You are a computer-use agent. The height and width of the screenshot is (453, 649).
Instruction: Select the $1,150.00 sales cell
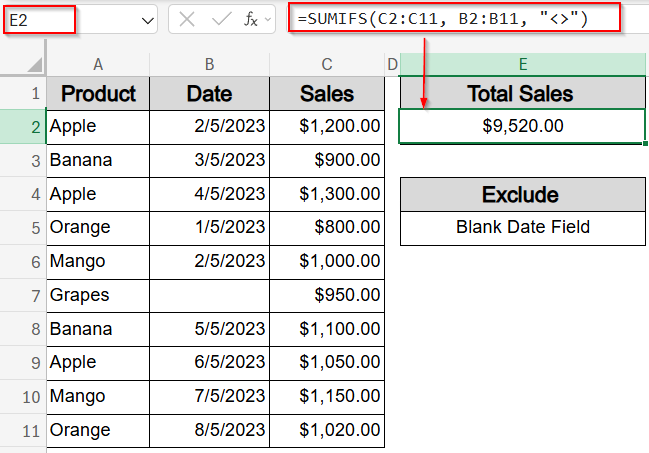pyautogui.click(x=327, y=397)
